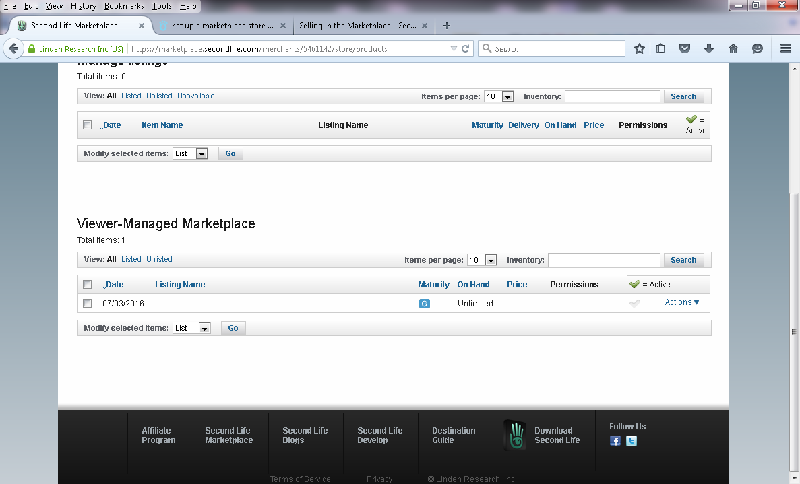The image size is (800, 484).
Task: Click Go button in Viewer-Managed Marketplace section
Action: [x=233, y=328]
